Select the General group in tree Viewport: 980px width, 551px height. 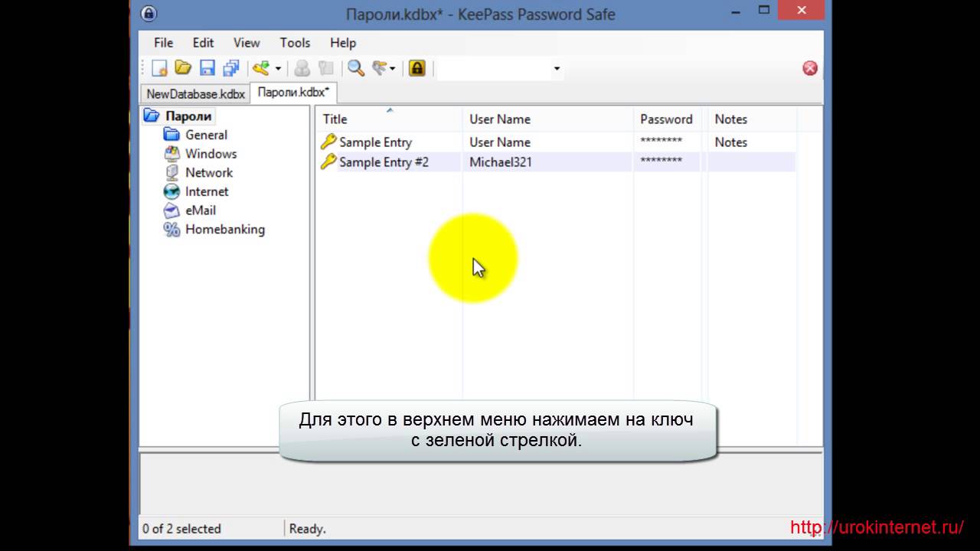(206, 135)
